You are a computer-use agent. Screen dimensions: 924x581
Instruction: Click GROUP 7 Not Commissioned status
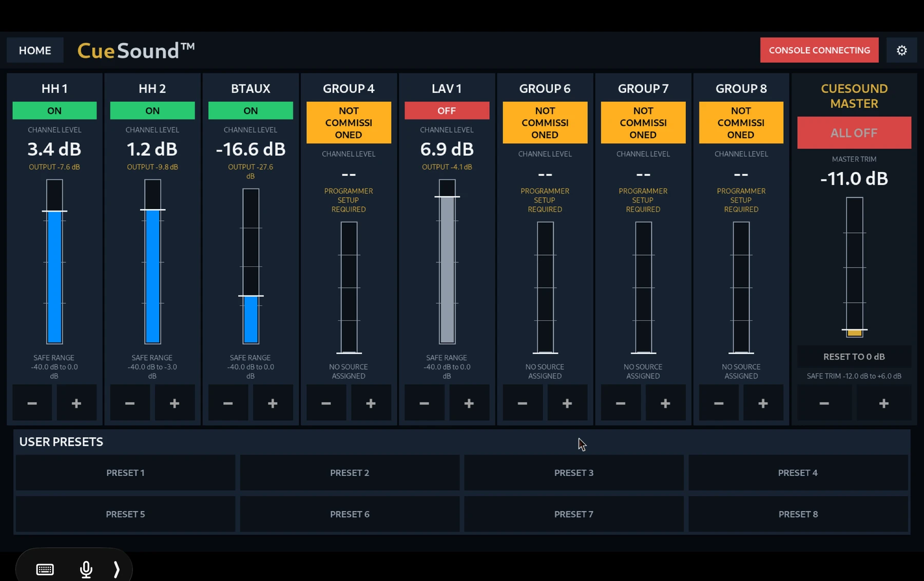[x=643, y=122]
